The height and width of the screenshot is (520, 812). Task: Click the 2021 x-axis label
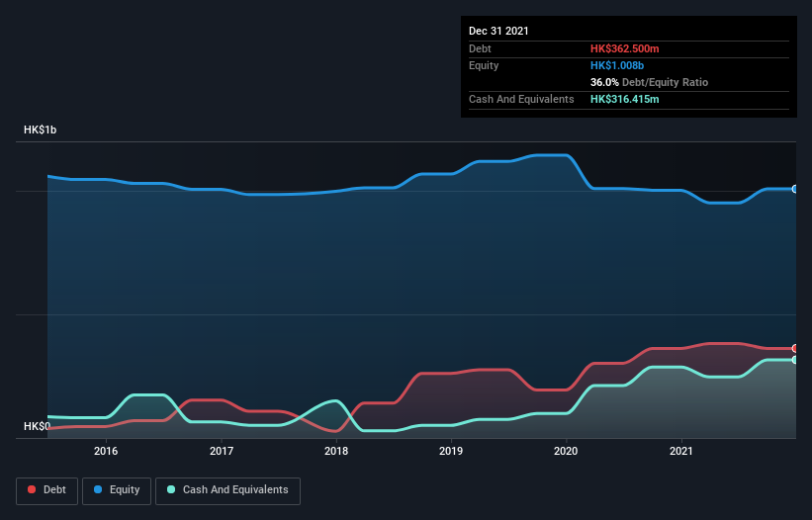681,451
